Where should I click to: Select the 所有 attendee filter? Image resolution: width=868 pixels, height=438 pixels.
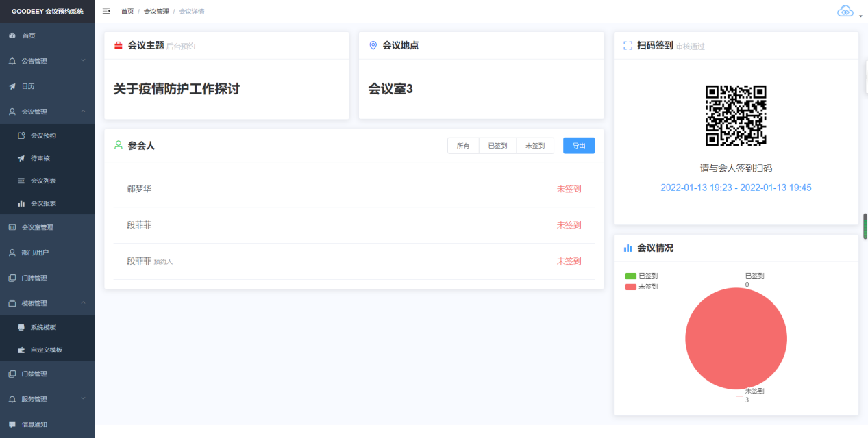pyautogui.click(x=463, y=146)
